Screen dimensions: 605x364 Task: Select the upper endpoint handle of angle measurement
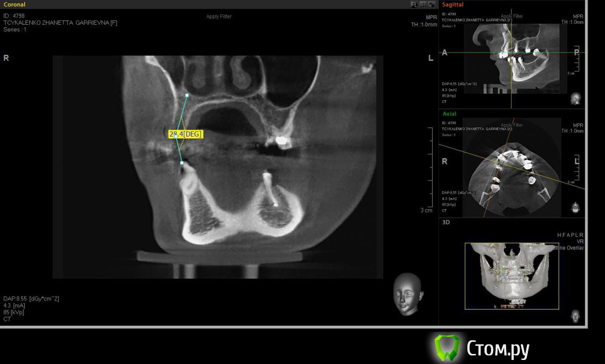click(x=187, y=95)
